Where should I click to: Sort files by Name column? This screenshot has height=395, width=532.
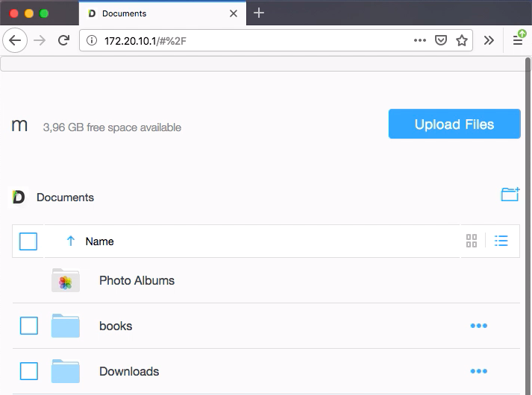(99, 241)
